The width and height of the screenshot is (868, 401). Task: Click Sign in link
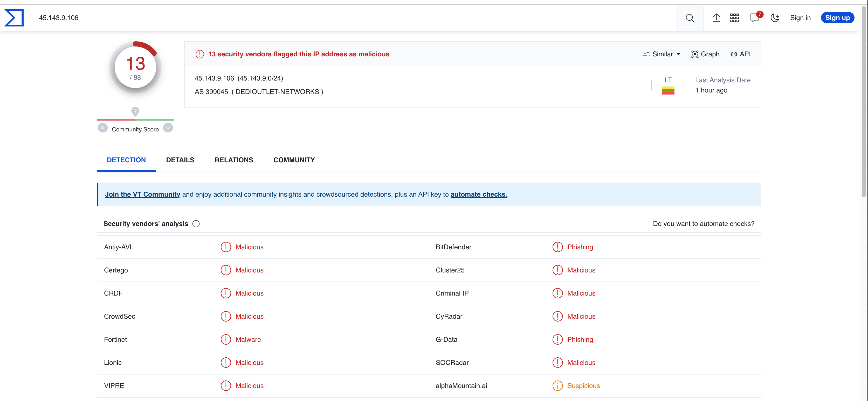coord(800,18)
